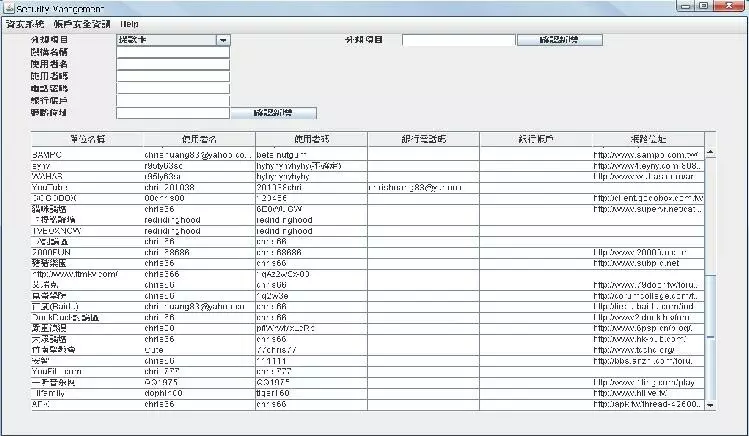Click the 單位名稱 column header
The image size is (749, 436).
click(87, 139)
